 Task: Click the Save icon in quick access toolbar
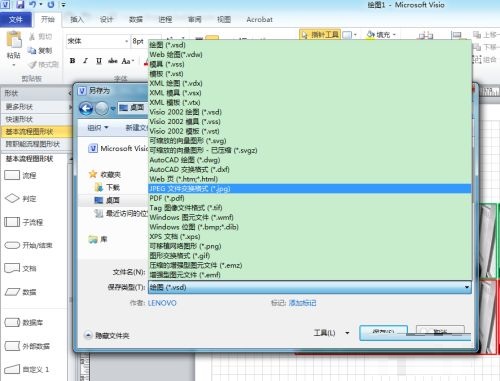point(20,5)
